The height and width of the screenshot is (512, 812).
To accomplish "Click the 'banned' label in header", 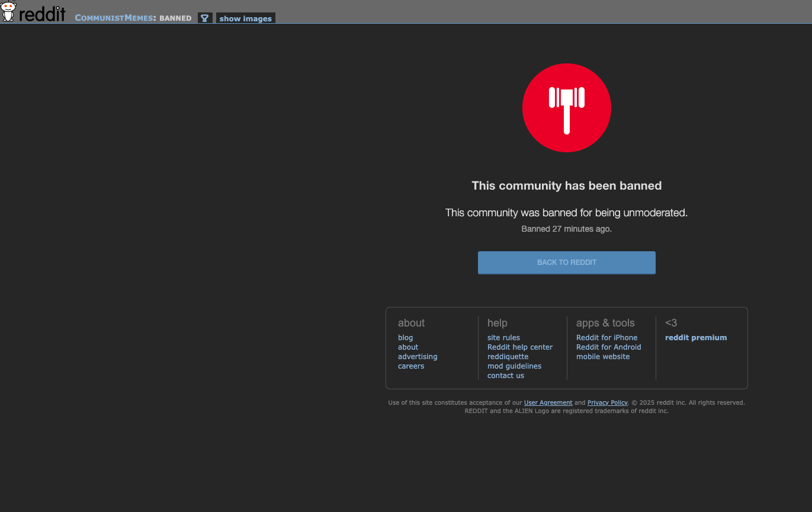I will tap(175, 18).
